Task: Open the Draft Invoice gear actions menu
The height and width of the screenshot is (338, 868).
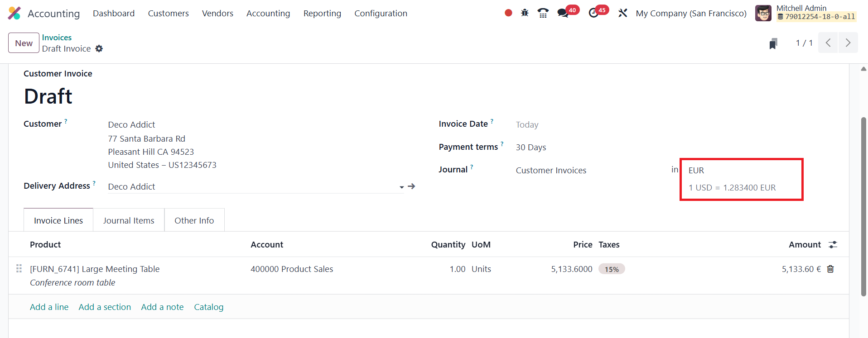Action: [x=99, y=49]
